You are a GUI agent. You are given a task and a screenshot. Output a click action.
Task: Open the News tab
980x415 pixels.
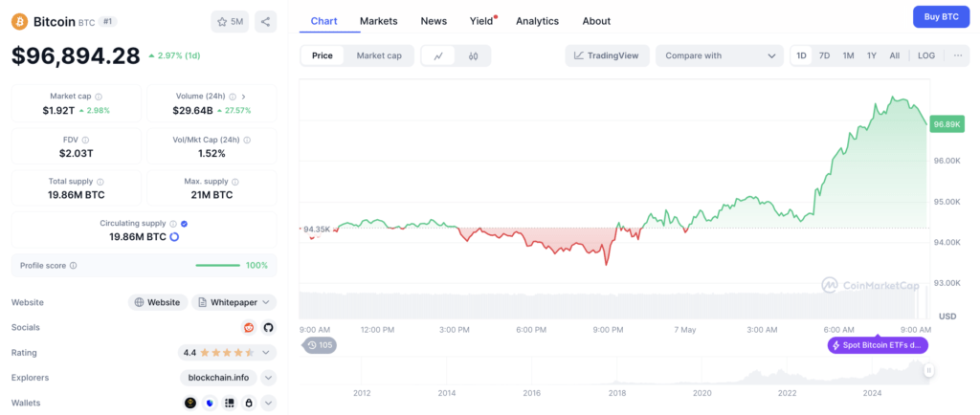pyautogui.click(x=434, y=21)
